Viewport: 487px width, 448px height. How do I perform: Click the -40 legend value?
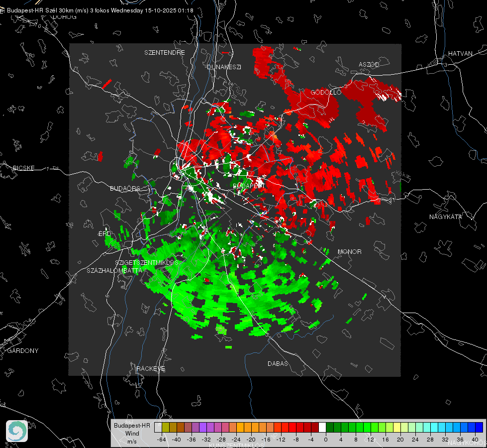point(176,440)
